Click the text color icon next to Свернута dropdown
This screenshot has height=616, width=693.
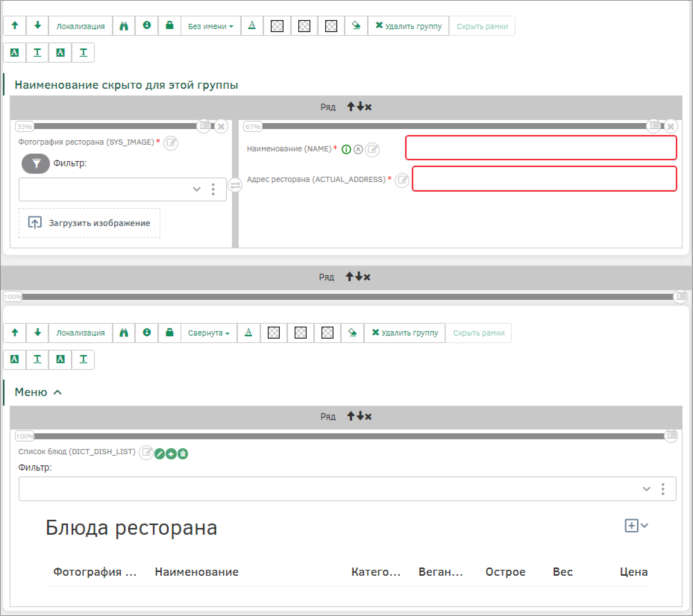tap(248, 333)
